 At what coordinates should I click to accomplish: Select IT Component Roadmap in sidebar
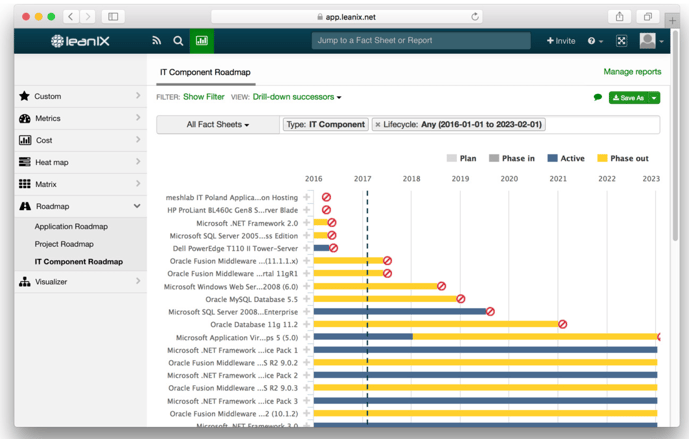click(79, 261)
